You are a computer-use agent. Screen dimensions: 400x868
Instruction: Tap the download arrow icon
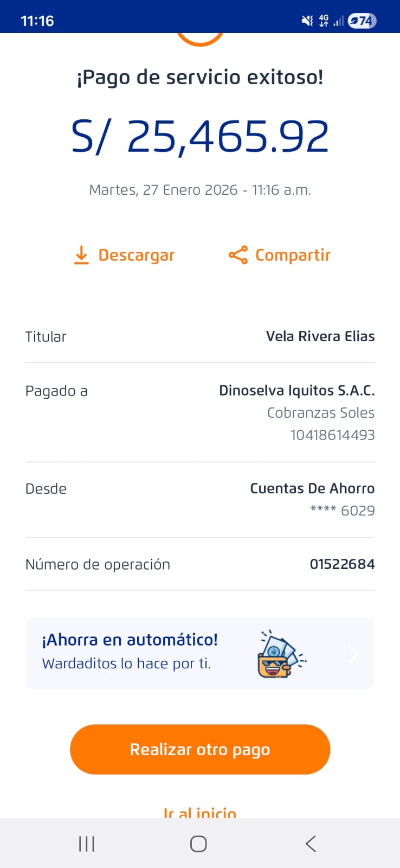click(x=81, y=255)
